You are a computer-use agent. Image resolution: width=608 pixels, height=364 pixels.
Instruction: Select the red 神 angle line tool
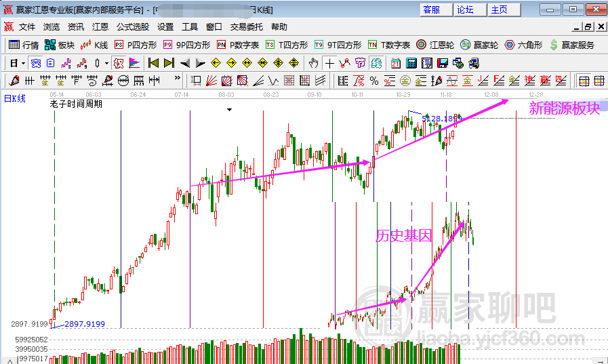(x=529, y=81)
